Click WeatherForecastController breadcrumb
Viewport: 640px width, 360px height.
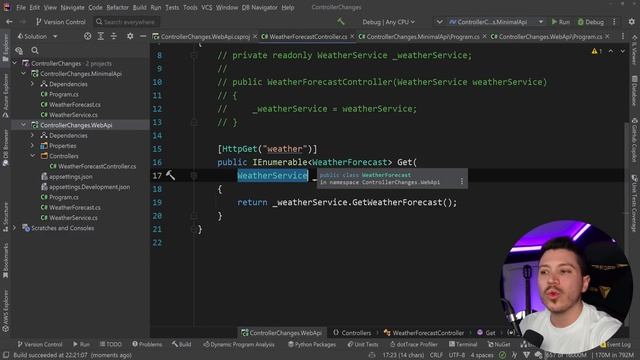(424, 333)
